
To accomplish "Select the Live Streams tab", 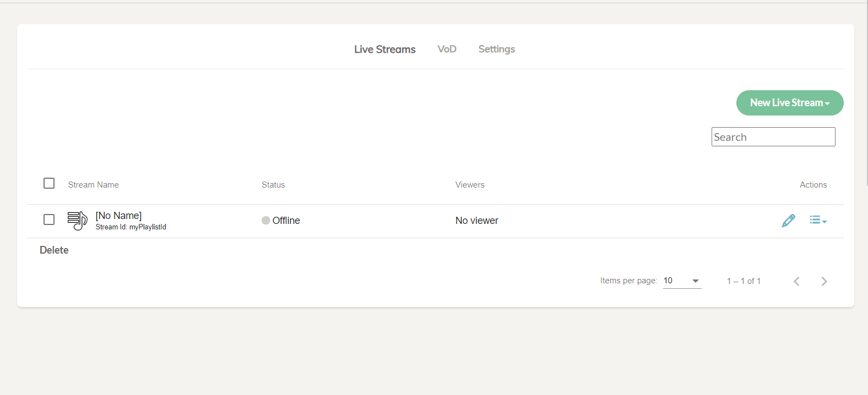I will click(x=385, y=50).
